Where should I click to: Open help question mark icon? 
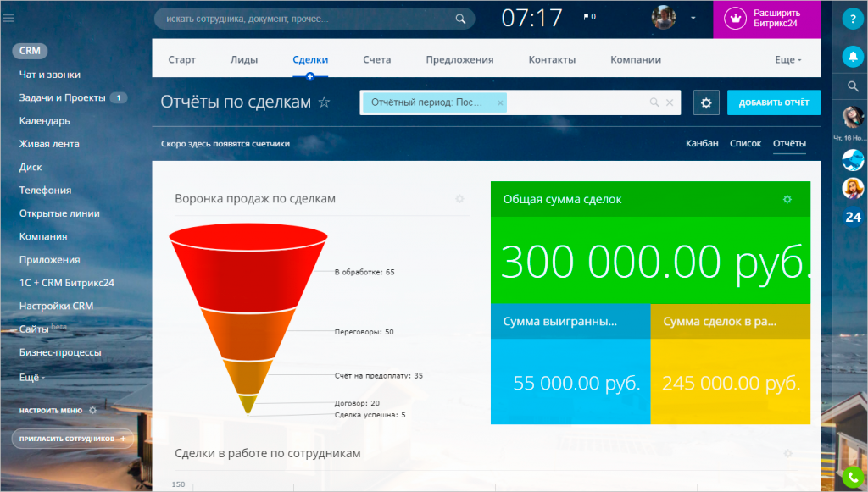(x=853, y=19)
